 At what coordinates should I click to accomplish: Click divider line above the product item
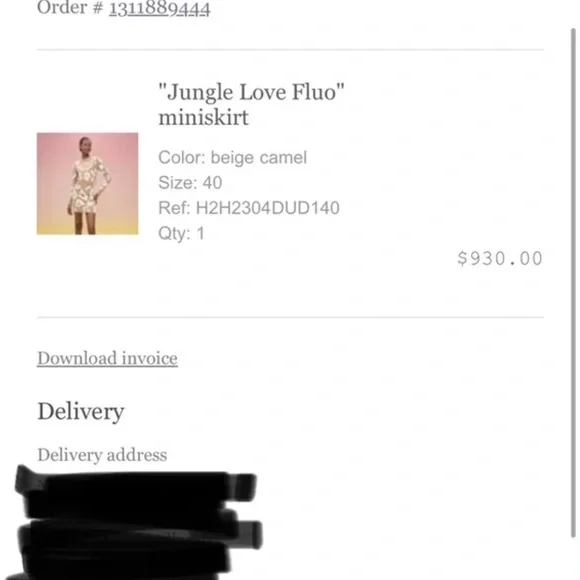290,49
